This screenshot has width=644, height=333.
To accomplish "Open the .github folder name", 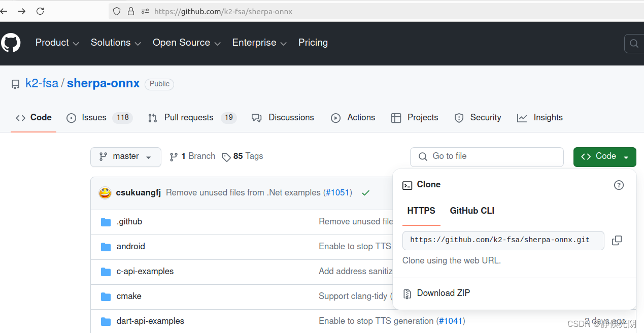I will point(129,222).
